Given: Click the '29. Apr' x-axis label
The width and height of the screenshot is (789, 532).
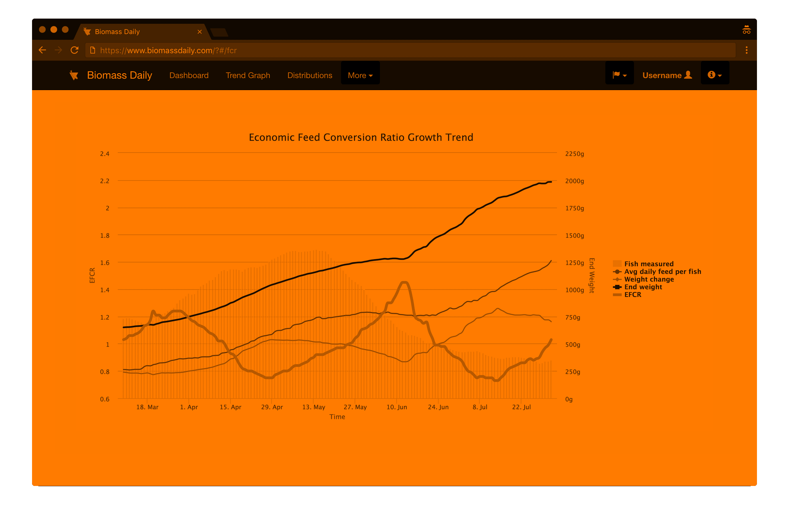Looking at the screenshot, I should (x=271, y=407).
